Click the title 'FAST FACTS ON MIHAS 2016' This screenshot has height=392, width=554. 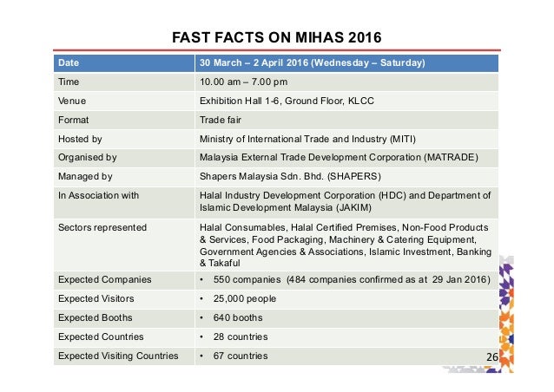click(277, 37)
